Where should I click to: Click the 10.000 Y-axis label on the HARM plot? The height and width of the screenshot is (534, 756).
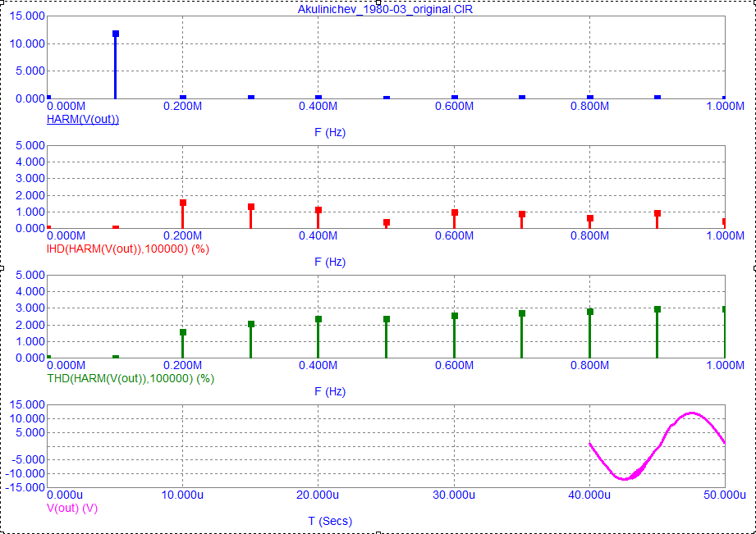click(27, 43)
